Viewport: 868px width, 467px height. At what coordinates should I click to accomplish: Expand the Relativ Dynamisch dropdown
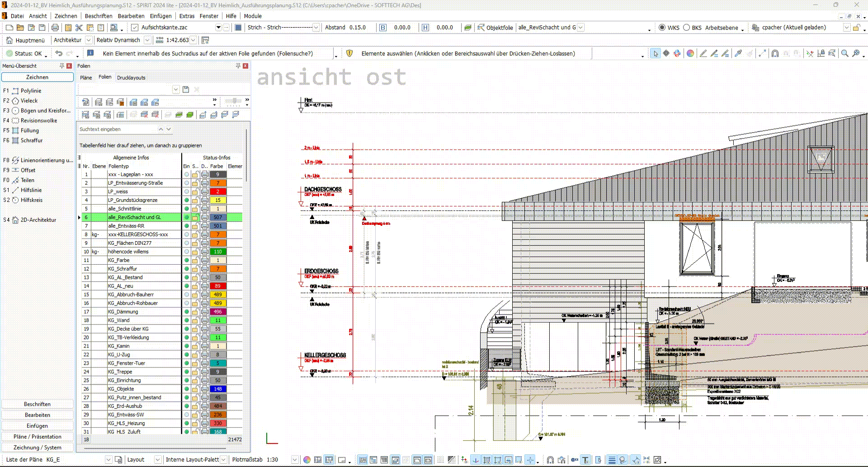pos(147,40)
